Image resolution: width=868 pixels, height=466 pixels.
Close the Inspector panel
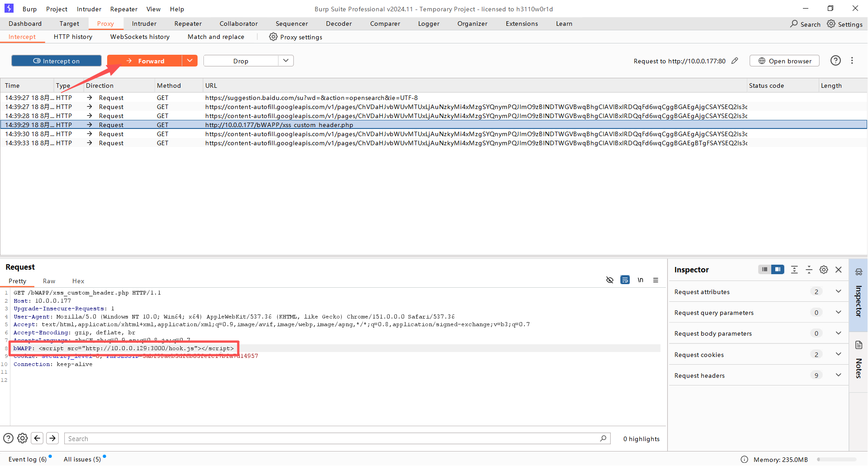pos(839,270)
